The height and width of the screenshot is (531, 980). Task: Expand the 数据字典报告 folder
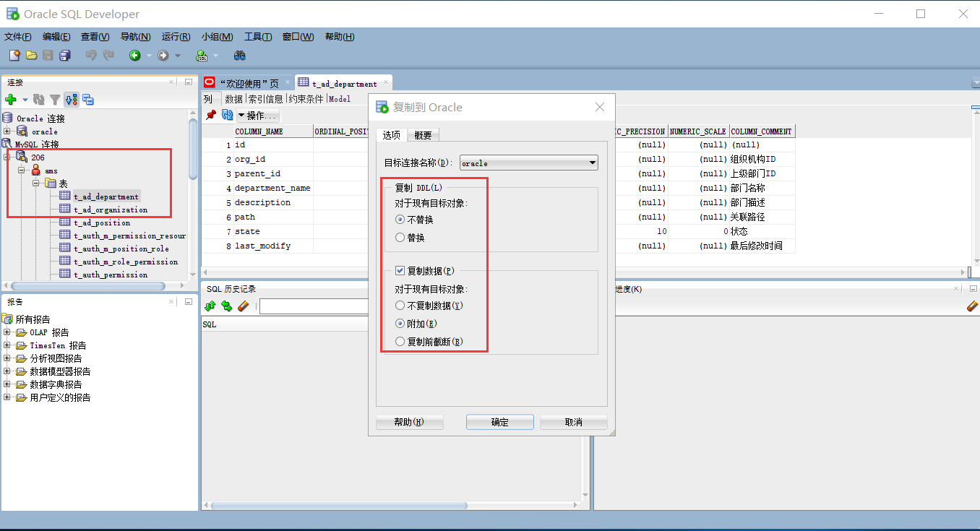[x=7, y=384]
